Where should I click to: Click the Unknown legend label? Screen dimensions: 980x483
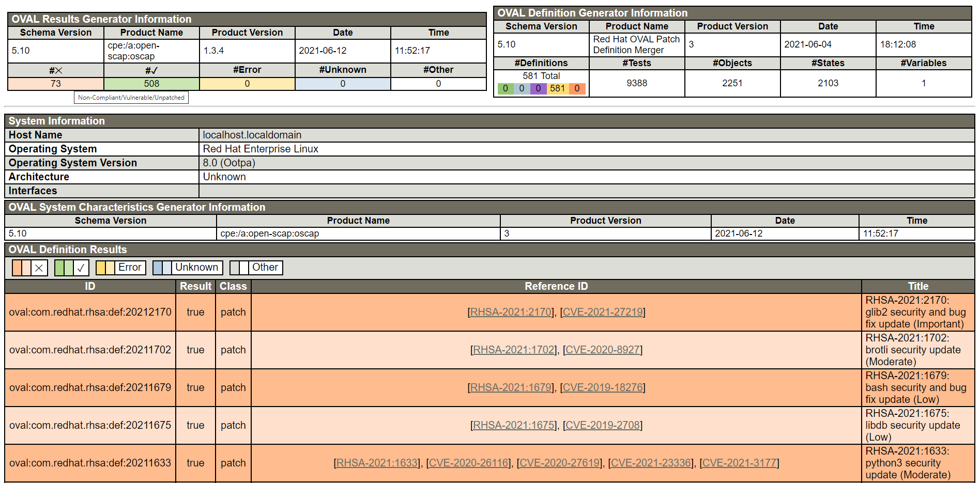(197, 268)
